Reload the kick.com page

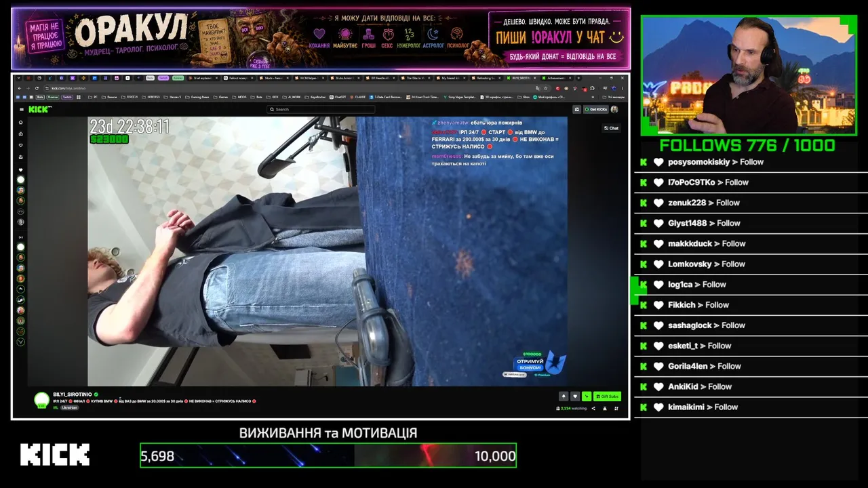(37, 88)
